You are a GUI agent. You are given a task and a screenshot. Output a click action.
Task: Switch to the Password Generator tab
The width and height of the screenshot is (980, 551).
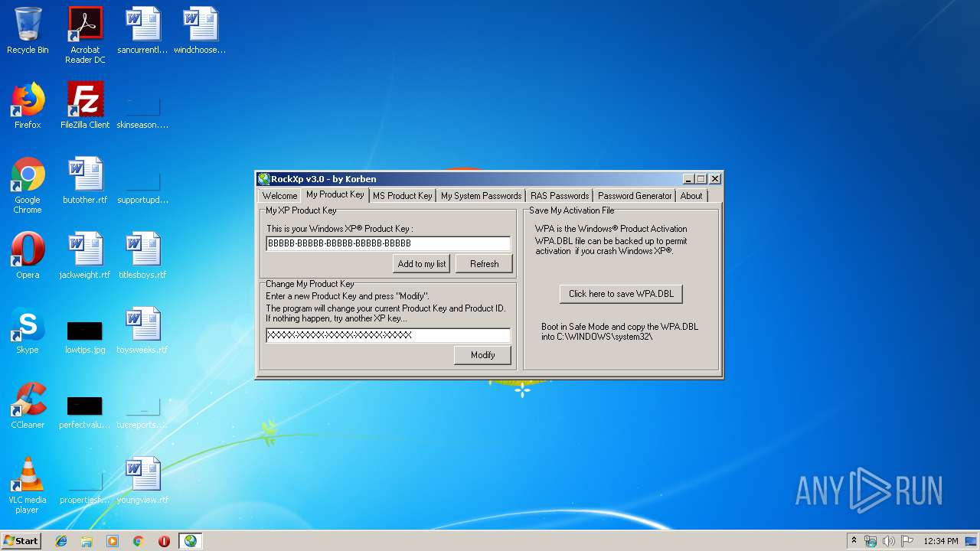[635, 196]
